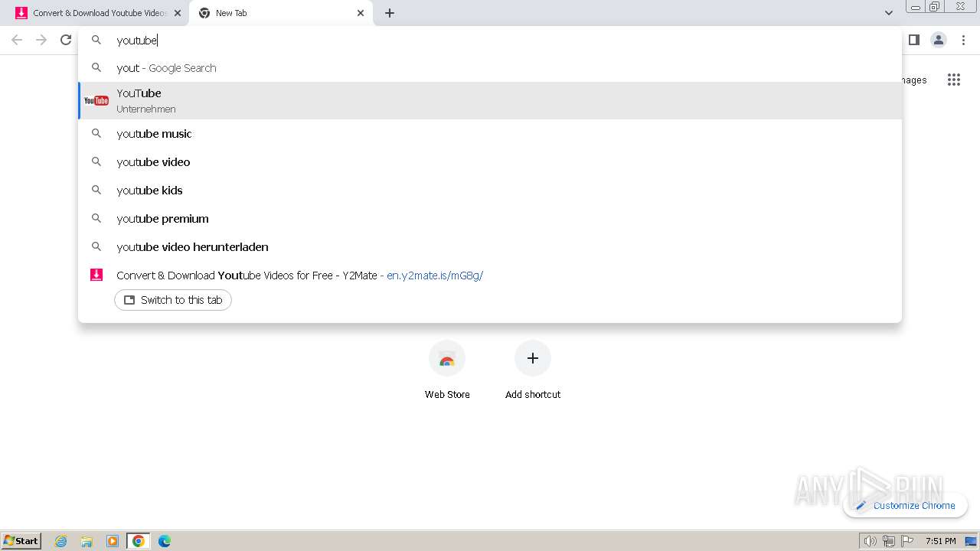This screenshot has width=980, height=551.
Task: Click the address bar search magnifier icon
Action: point(96,40)
